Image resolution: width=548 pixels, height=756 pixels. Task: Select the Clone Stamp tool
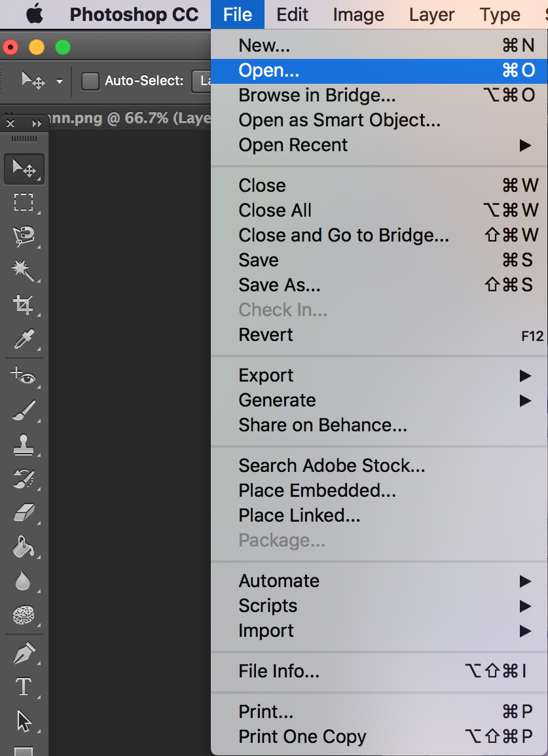coord(24,446)
